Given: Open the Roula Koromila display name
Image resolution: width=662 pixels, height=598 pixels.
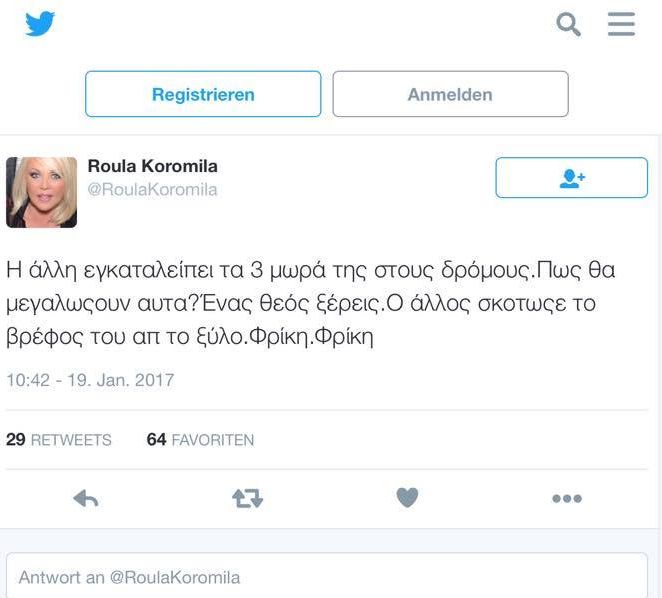Looking at the screenshot, I should pos(152,166).
